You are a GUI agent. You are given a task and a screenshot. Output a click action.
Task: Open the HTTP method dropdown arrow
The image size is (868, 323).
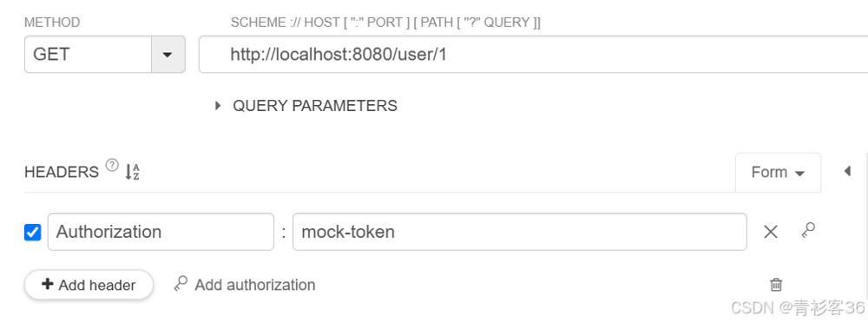(x=168, y=55)
